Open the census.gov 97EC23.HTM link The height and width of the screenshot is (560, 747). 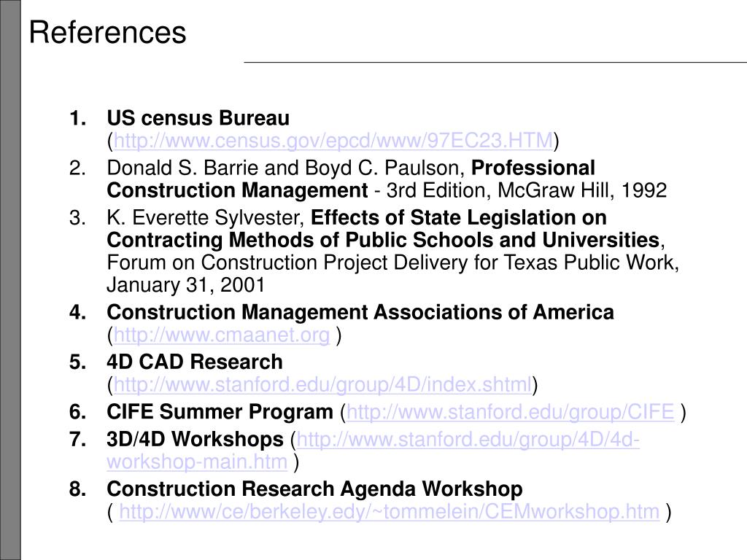point(333,141)
